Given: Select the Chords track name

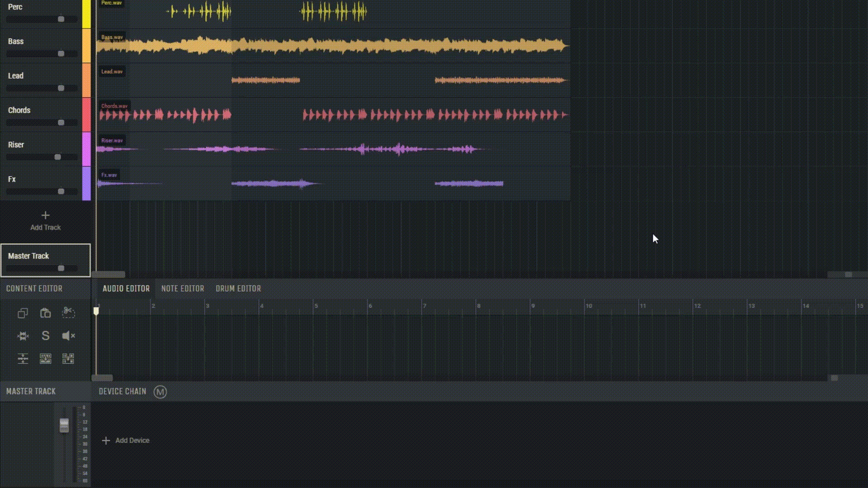Looking at the screenshot, I should coord(19,110).
